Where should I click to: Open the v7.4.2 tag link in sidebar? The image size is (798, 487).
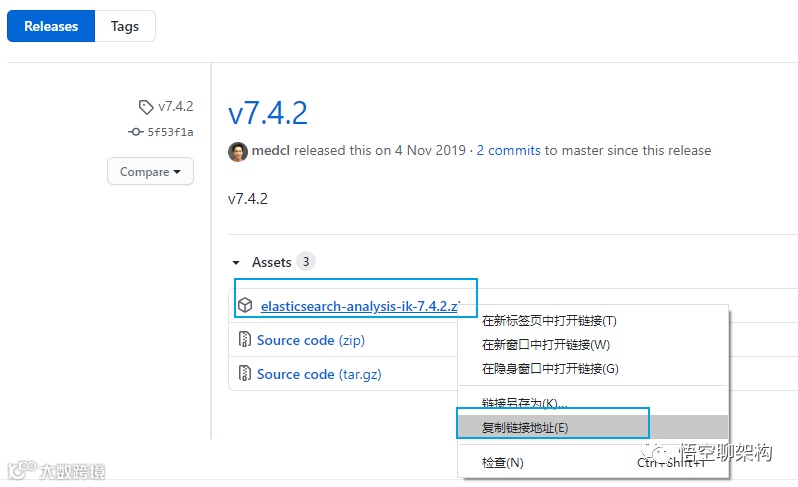[176, 106]
